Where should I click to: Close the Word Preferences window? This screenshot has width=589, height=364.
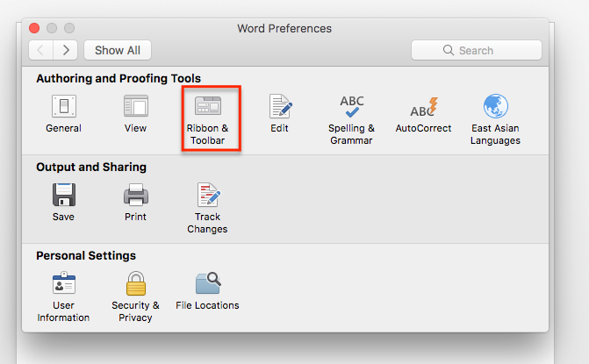click(x=35, y=28)
